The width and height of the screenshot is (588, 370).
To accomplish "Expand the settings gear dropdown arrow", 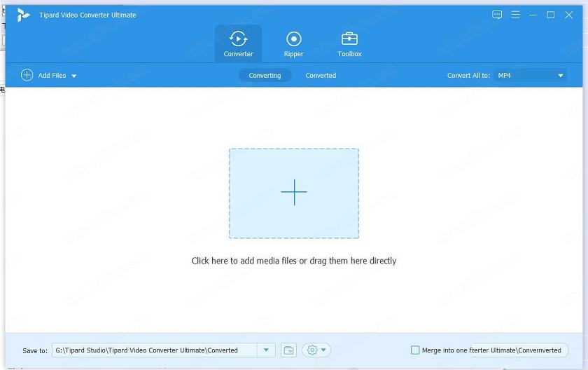I will click(323, 350).
